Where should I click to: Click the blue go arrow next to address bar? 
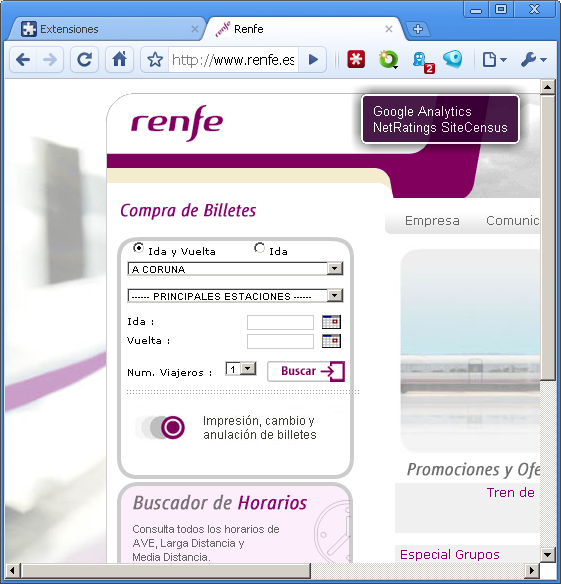[x=313, y=60]
